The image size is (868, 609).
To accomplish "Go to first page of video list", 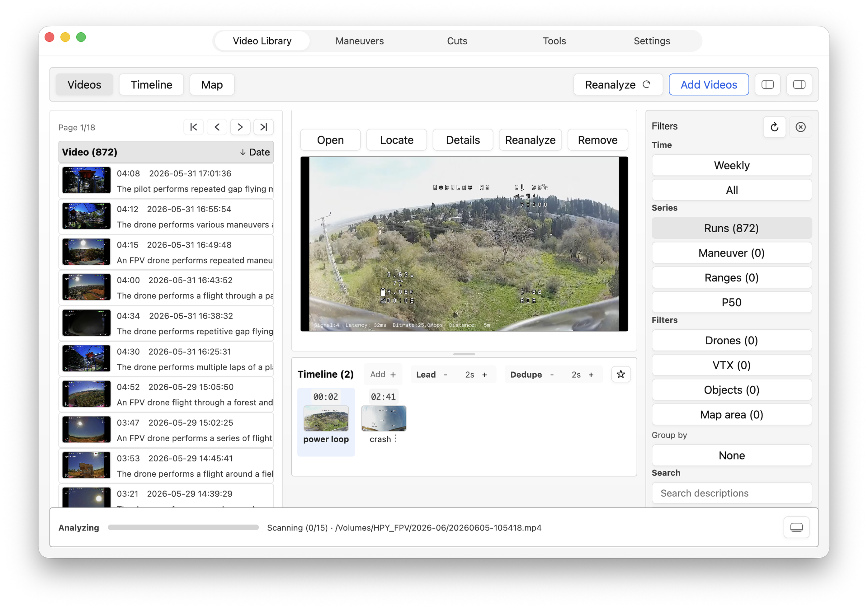I will pyautogui.click(x=194, y=127).
